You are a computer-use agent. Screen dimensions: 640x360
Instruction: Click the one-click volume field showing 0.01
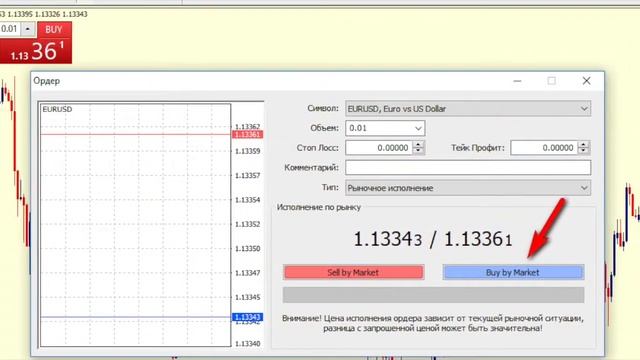coord(10,29)
